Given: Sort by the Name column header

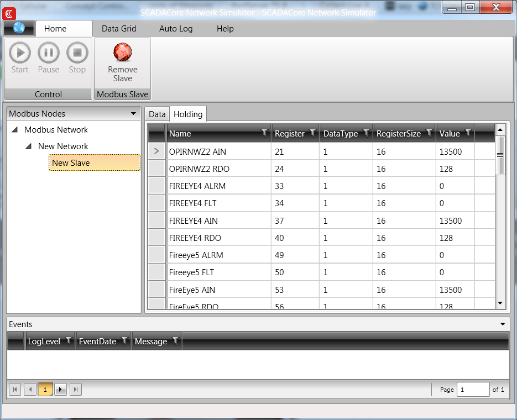Looking at the screenshot, I should [x=180, y=133].
